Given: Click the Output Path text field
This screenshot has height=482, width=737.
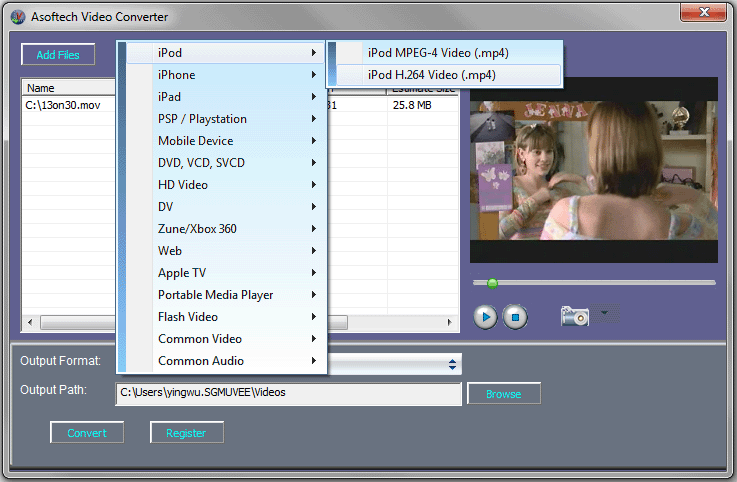Looking at the screenshot, I should point(288,393).
